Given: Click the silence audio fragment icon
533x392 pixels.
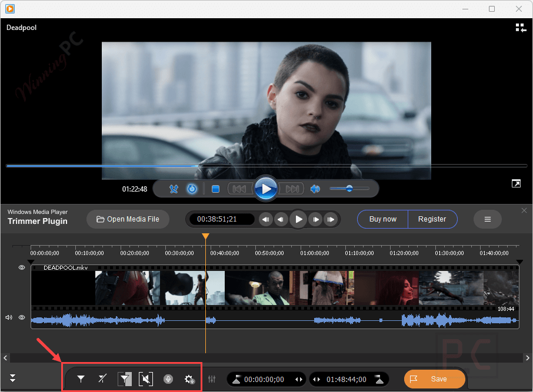Looking at the screenshot, I should tap(146, 379).
